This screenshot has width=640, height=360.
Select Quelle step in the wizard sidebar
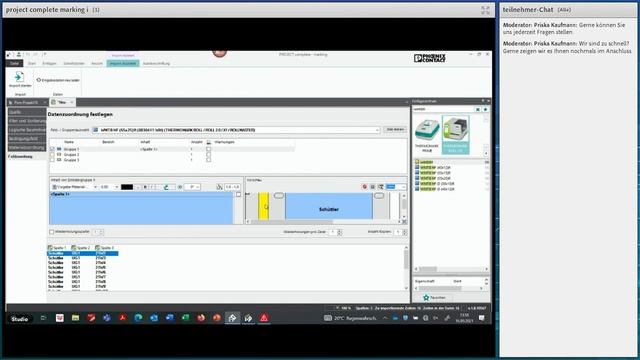pyautogui.click(x=27, y=112)
